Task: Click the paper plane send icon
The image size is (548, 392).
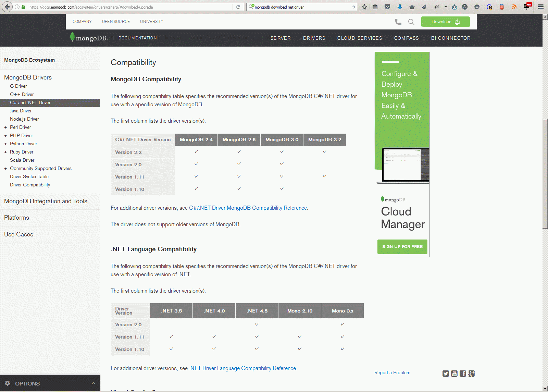Action: coord(424,7)
